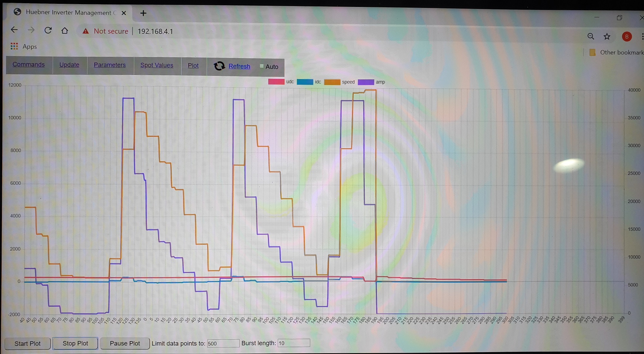Go to the browser home page icon
The width and height of the screenshot is (644, 354).
65,31
